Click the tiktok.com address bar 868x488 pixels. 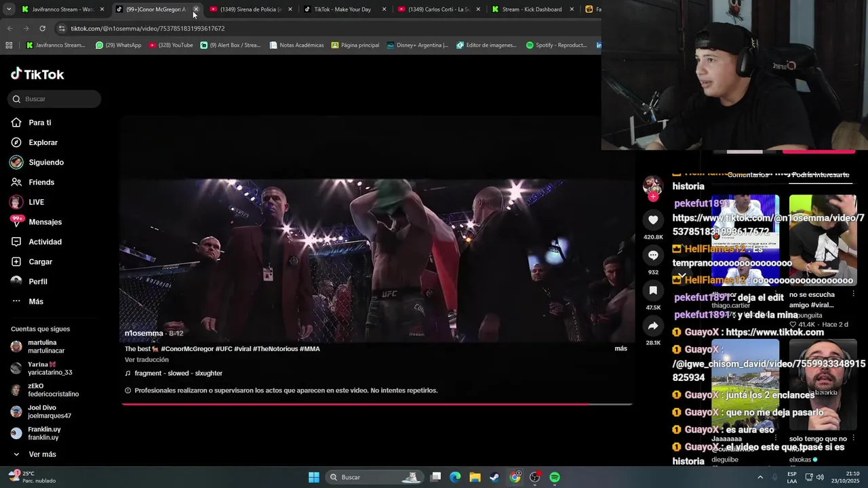click(x=325, y=28)
